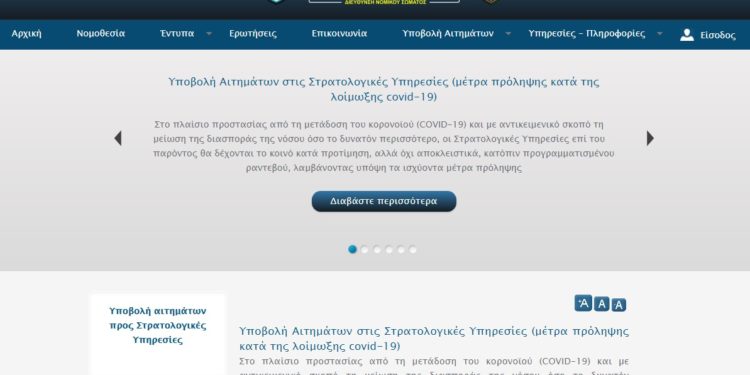Open the Επικοινωνία page
750x375 pixels.
click(339, 34)
